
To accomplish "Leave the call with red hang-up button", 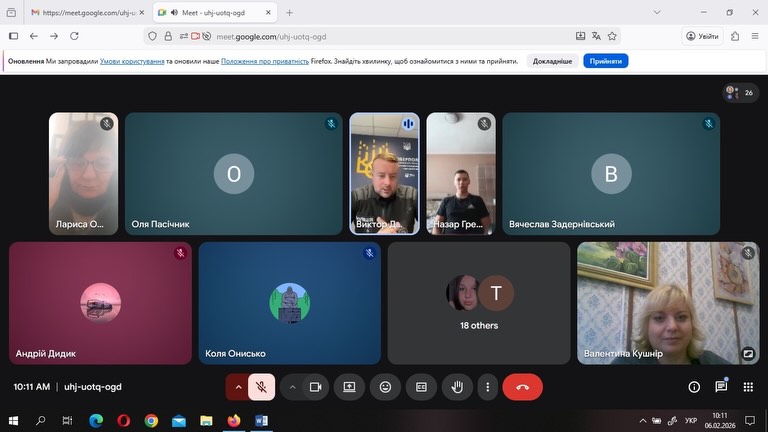I will coord(522,387).
